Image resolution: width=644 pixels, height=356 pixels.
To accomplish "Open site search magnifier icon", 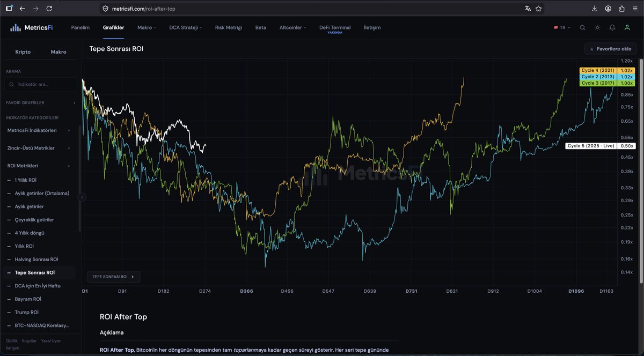I will (582, 27).
